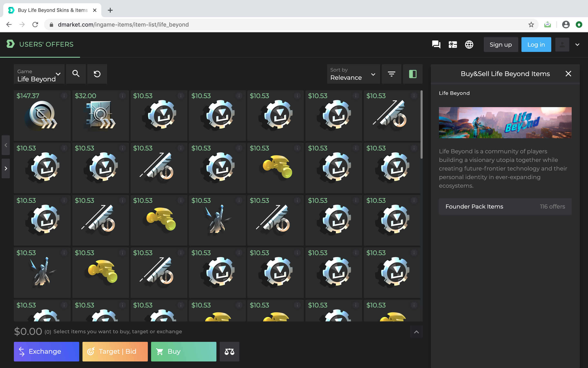Open the language globe icon
588x368 pixels.
pyautogui.click(x=469, y=45)
